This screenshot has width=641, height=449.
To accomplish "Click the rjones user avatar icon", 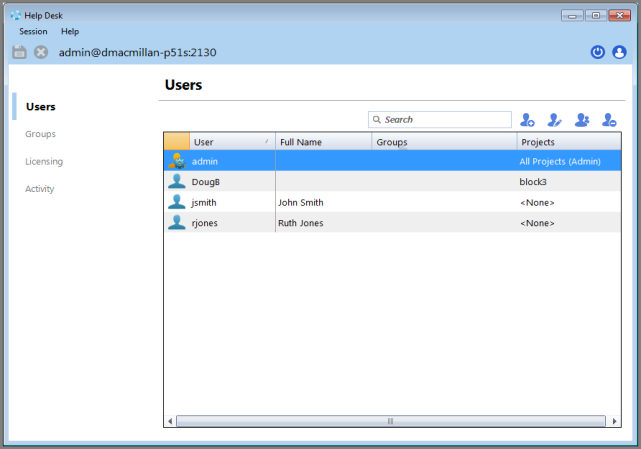I will point(177,222).
